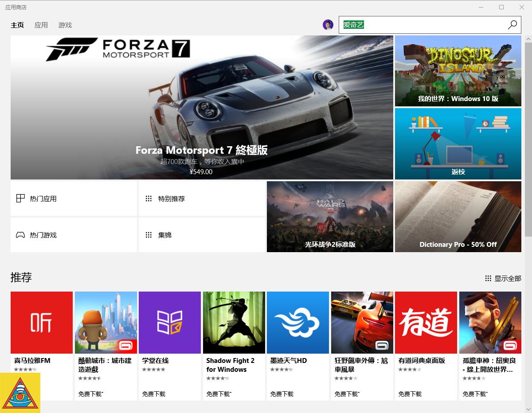Open the 集锦 category button

click(x=202, y=235)
